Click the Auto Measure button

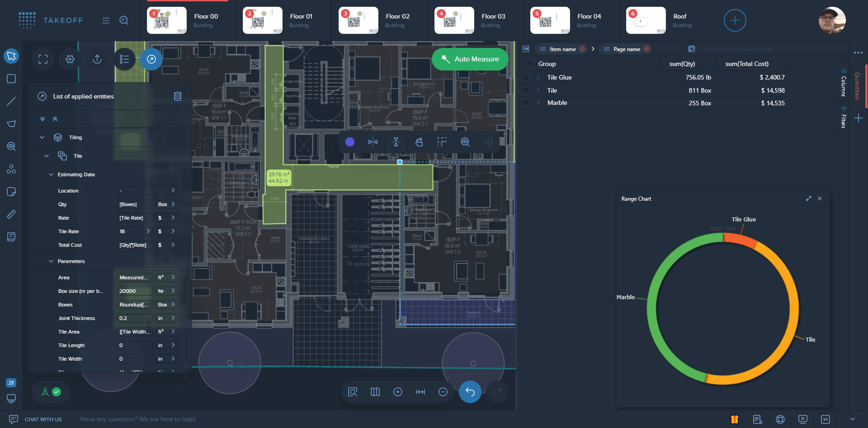pyautogui.click(x=470, y=59)
